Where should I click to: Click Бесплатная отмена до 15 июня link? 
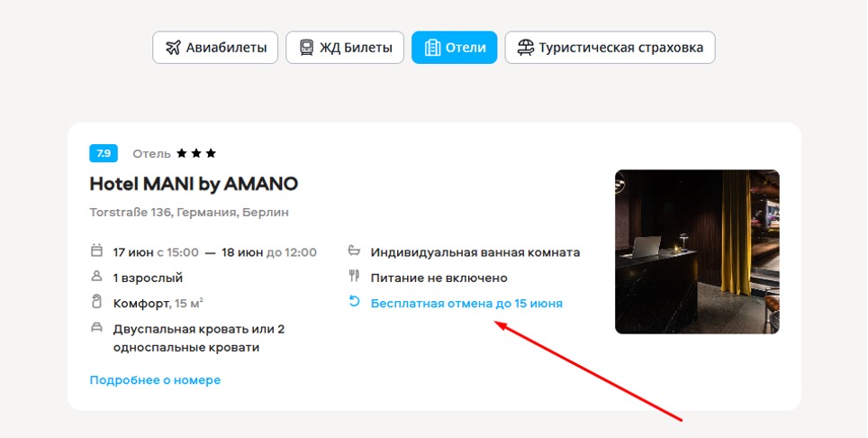(466, 304)
